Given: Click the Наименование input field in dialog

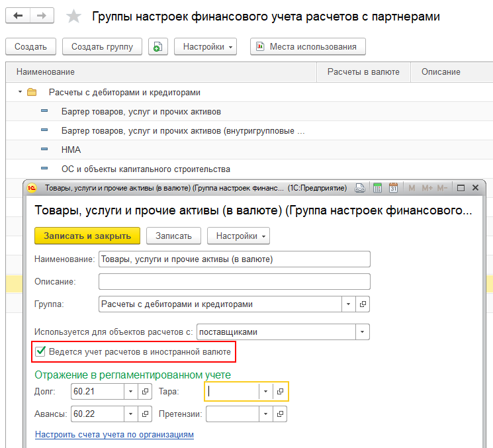Looking at the screenshot, I should 234,259.
